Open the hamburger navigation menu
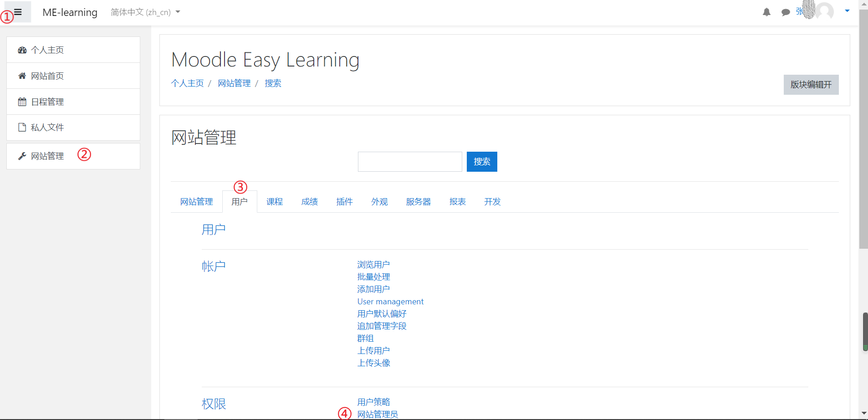 click(16, 12)
